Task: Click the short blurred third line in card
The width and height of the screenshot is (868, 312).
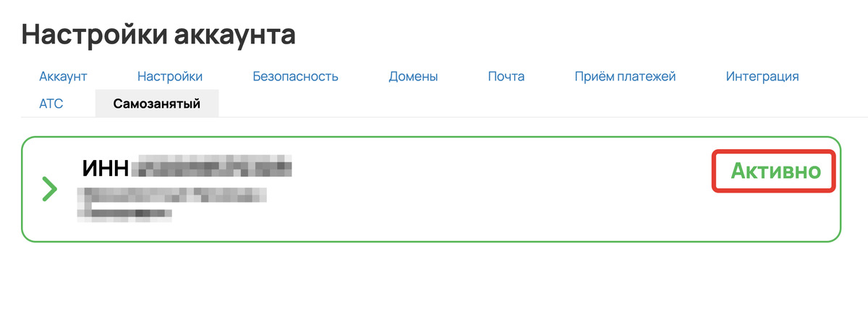Action: pos(124,213)
